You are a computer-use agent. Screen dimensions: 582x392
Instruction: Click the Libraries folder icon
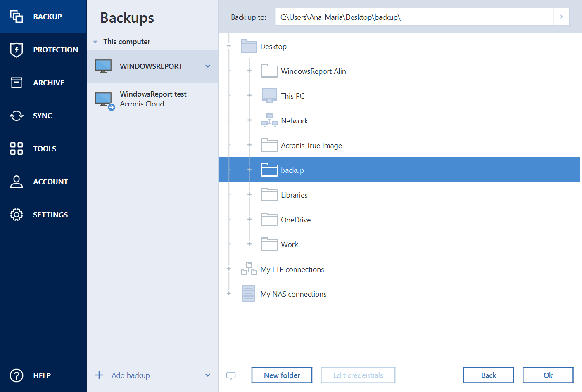coord(270,194)
